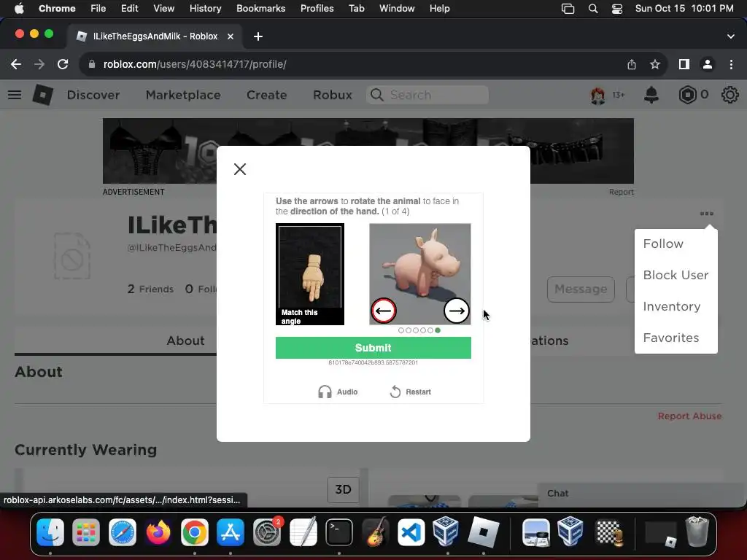This screenshot has width=747, height=560.
Task: Open the Create page
Action: click(266, 95)
